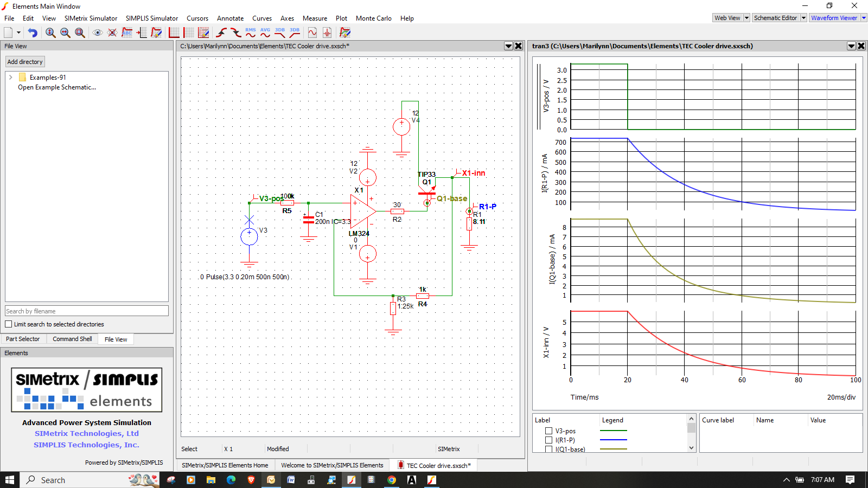Click the AVG measurement icon
This screenshot has width=868, height=488.
point(265,33)
